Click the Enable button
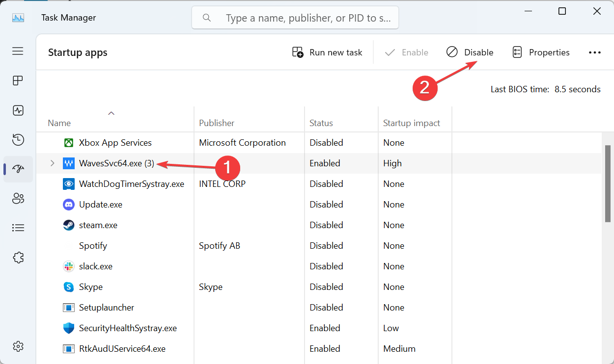This screenshot has height=364, width=614. (406, 52)
